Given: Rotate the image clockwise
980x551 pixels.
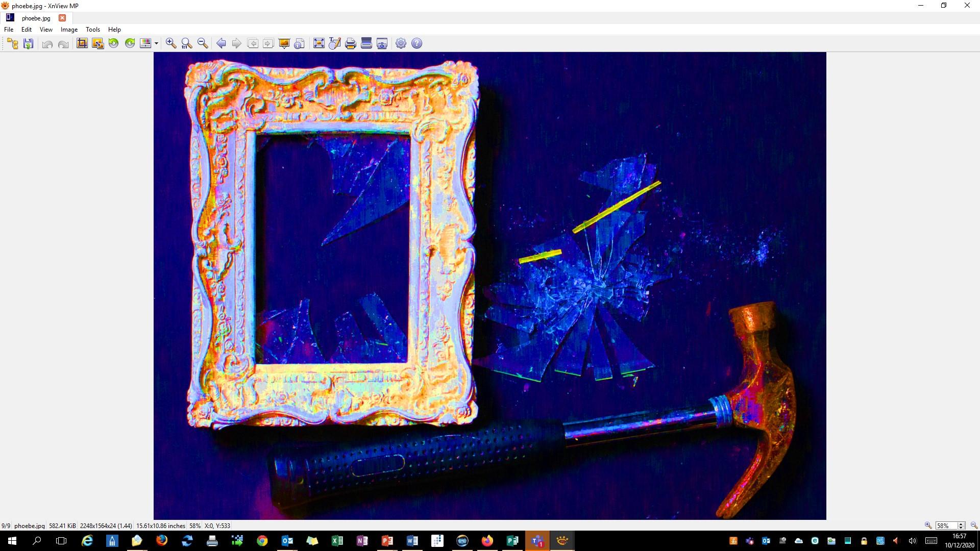Looking at the screenshot, I should point(130,43).
